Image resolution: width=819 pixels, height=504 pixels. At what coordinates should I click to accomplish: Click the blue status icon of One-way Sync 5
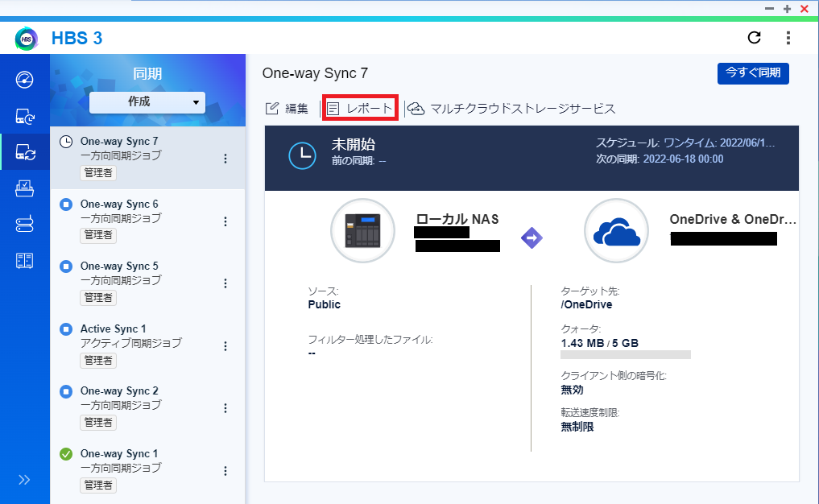[x=66, y=266]
